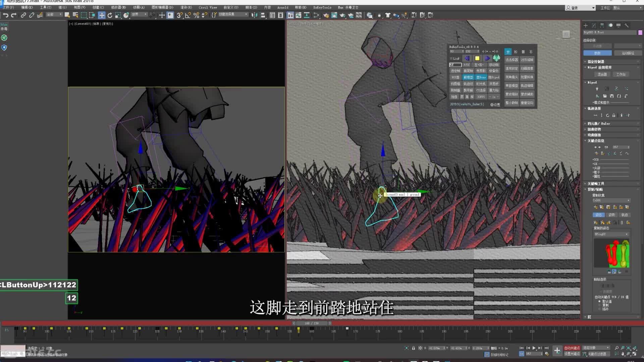Click the Footstep Mode icon
Viewport: 644px width, 362px height.
(x=607, y=89)
